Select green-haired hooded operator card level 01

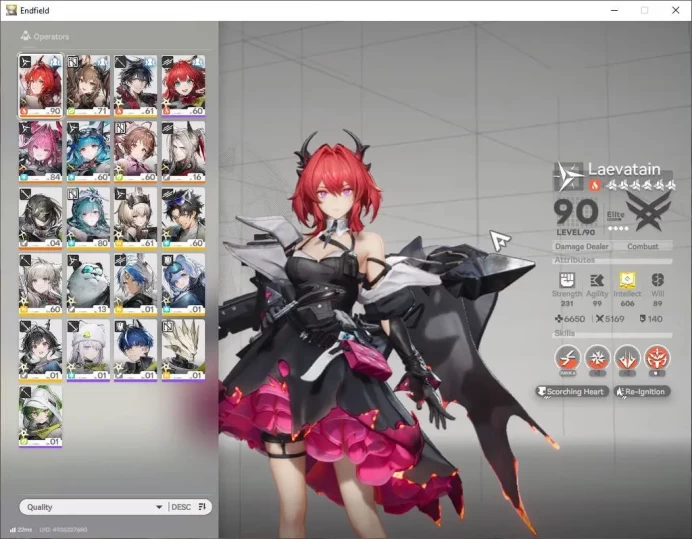coord(40,416)
